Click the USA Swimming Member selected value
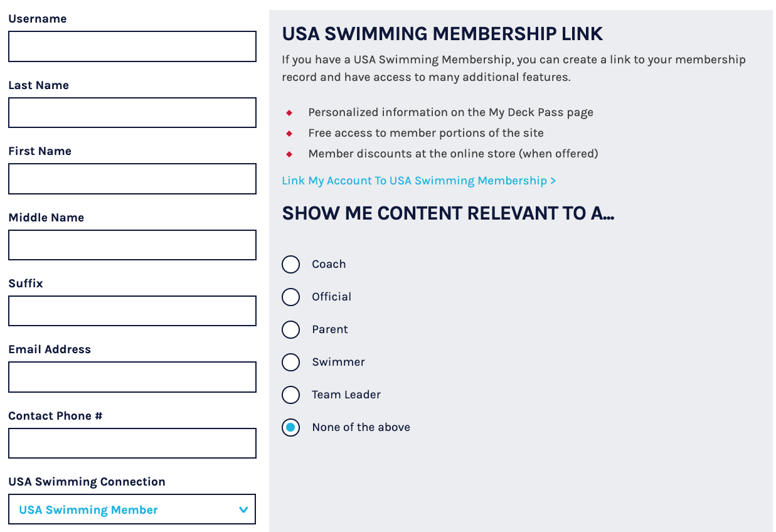Viewport: 776px width, 532px height. [88, 510]
